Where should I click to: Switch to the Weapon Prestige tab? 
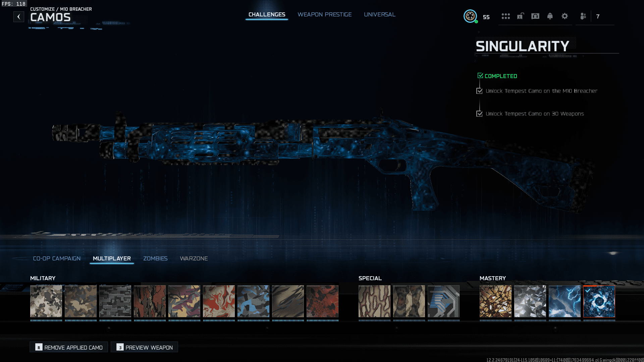click(x=324, y=14)
